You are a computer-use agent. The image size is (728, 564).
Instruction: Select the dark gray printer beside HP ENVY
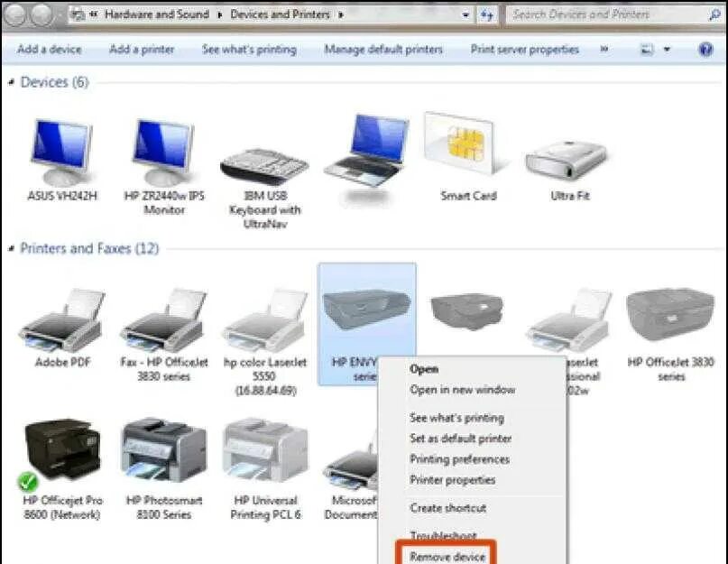tap(467, 310)
